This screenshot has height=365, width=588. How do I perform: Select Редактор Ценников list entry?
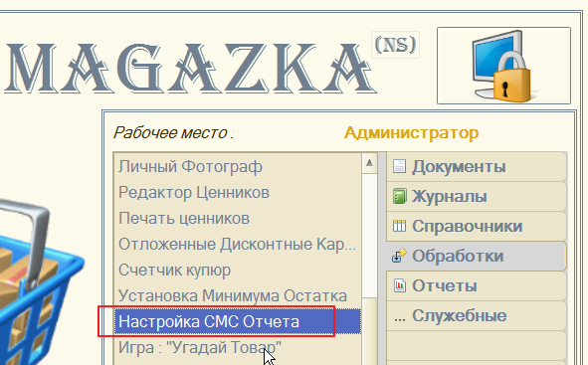click(238, 192)
